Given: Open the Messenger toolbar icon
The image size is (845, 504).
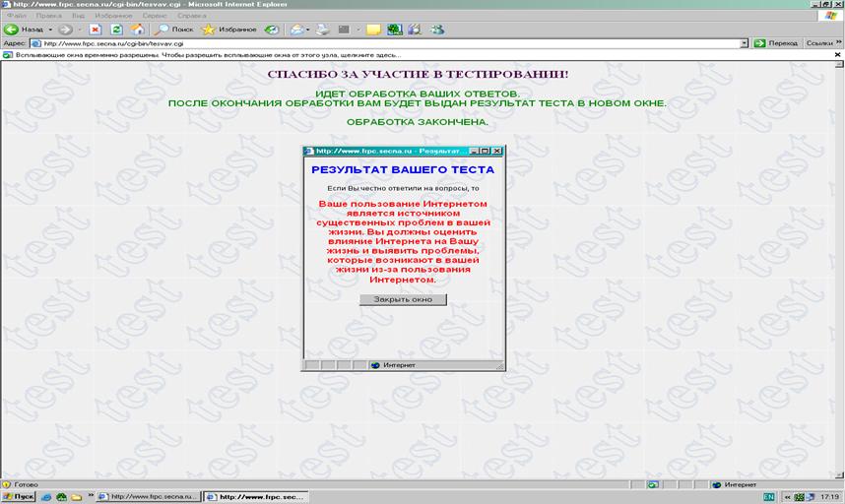Looking at the screenshot, I should pyautogui.click(x=437, y=30).
